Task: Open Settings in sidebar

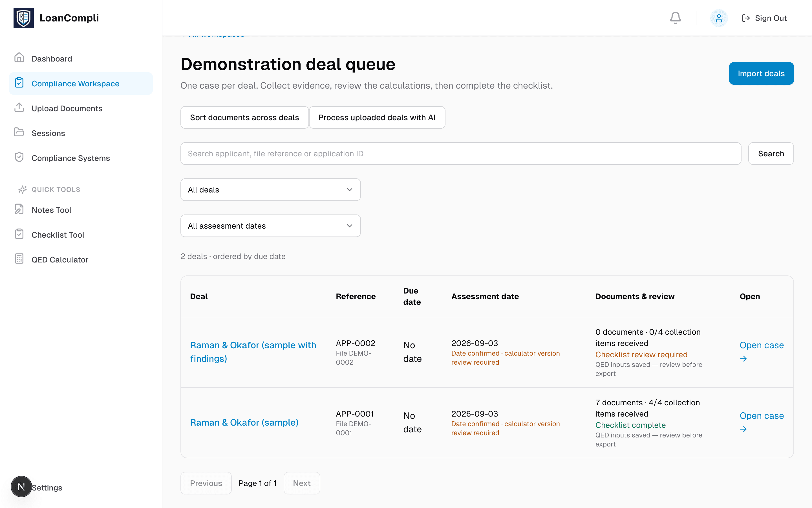Action: click(47, 487)
